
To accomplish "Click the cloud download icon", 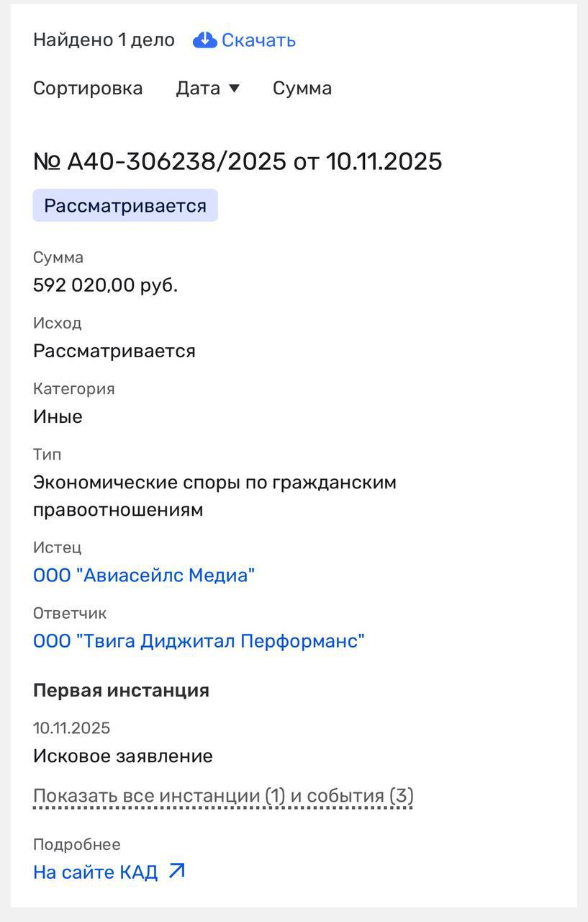I will point(205,40).
